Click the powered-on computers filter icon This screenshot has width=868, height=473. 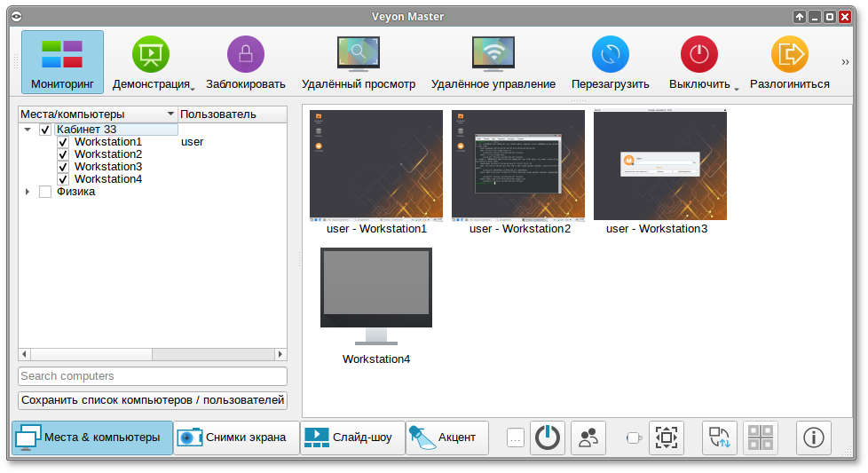(x=548, y=438)
